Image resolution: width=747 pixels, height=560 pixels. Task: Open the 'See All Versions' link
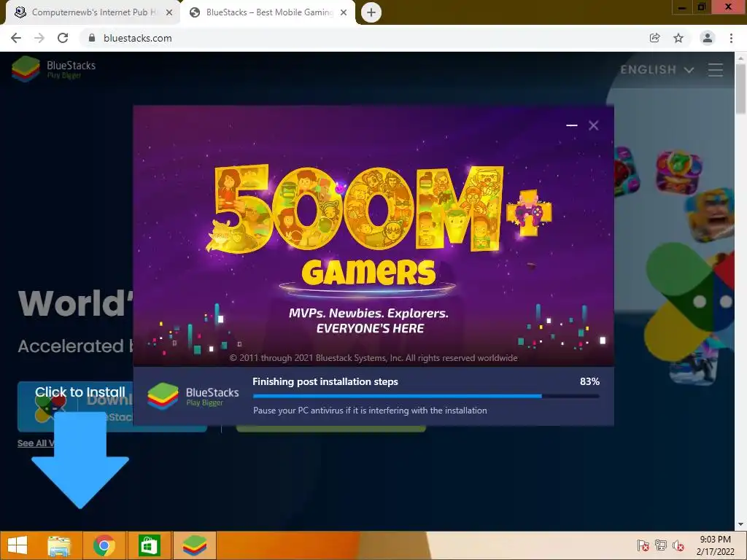pos(36,443)
